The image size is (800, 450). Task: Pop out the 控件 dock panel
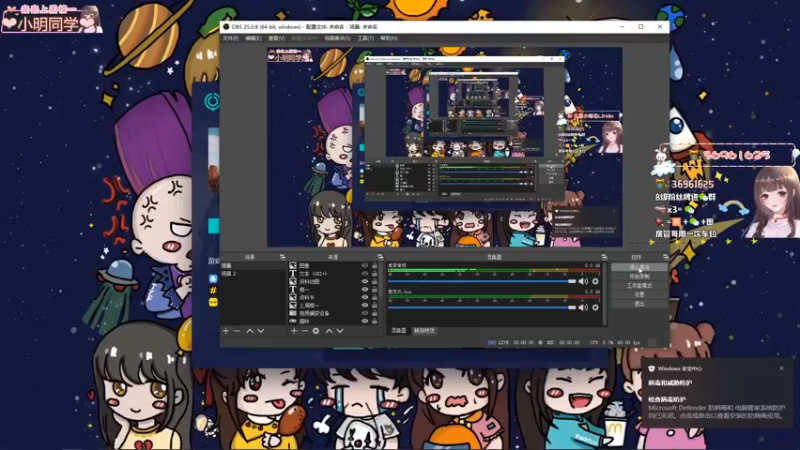click(x=665, y=257)
